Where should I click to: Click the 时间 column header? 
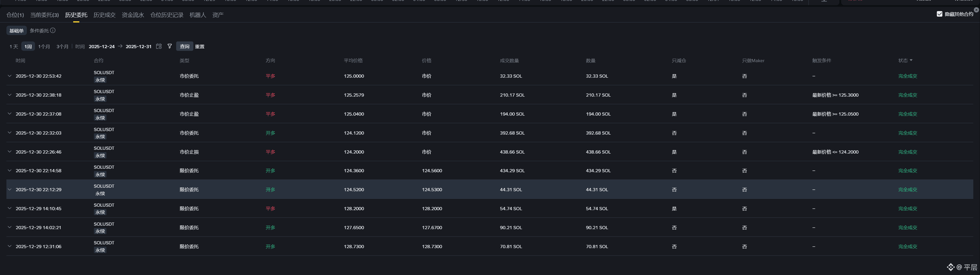(20, 60)
